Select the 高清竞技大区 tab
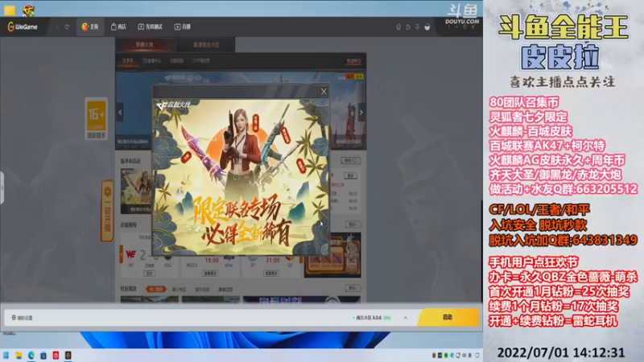644x362 pixels. coord(206,45)
